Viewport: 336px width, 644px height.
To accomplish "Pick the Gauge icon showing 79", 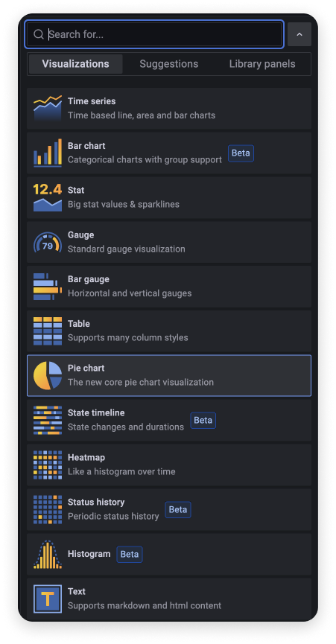I will pyautogui.click(x=48, y=242).
